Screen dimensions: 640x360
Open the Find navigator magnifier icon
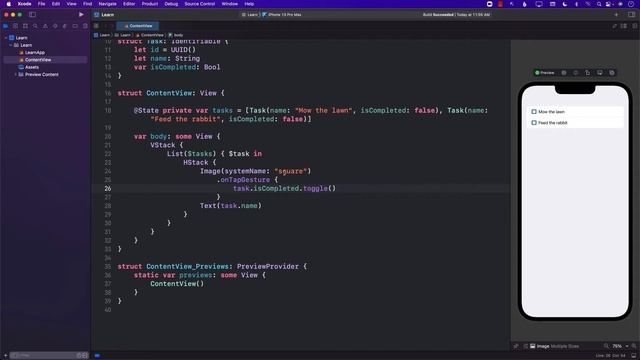[35, 26]
